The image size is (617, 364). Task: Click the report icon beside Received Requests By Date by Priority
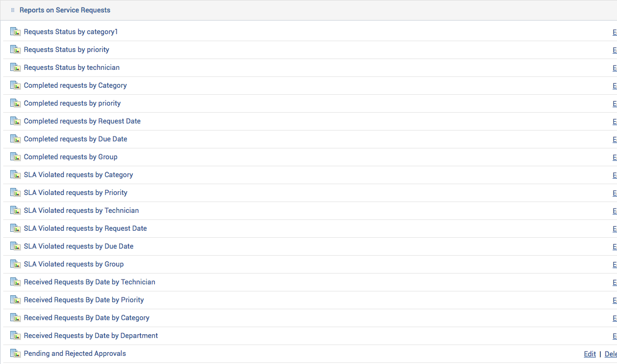[15, 300]
